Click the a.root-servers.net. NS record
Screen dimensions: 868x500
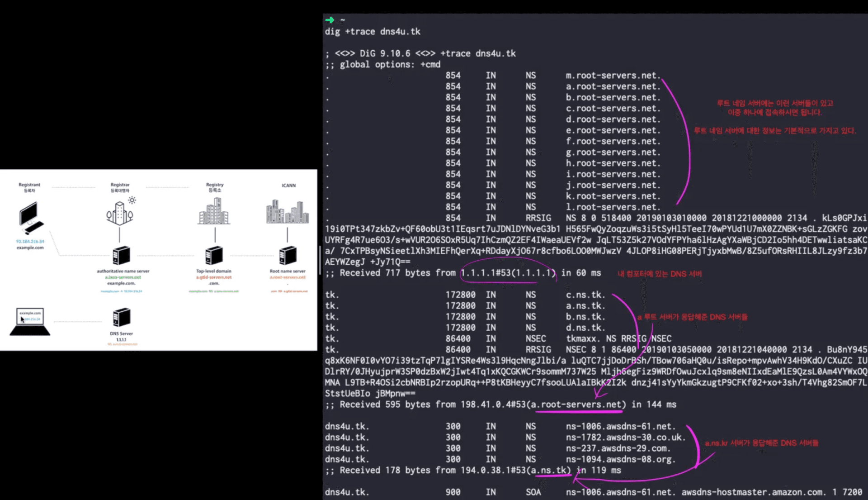(613, 86)
